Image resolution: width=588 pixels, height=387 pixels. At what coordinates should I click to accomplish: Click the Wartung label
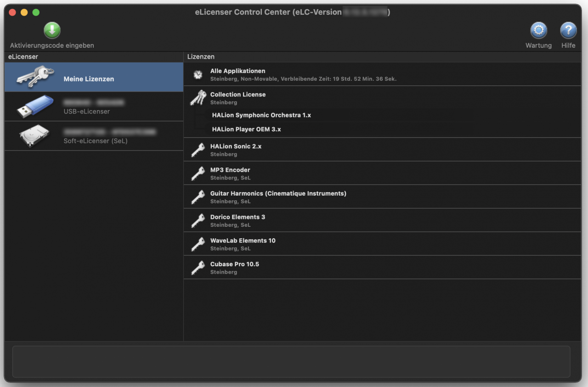pos(538,45)
